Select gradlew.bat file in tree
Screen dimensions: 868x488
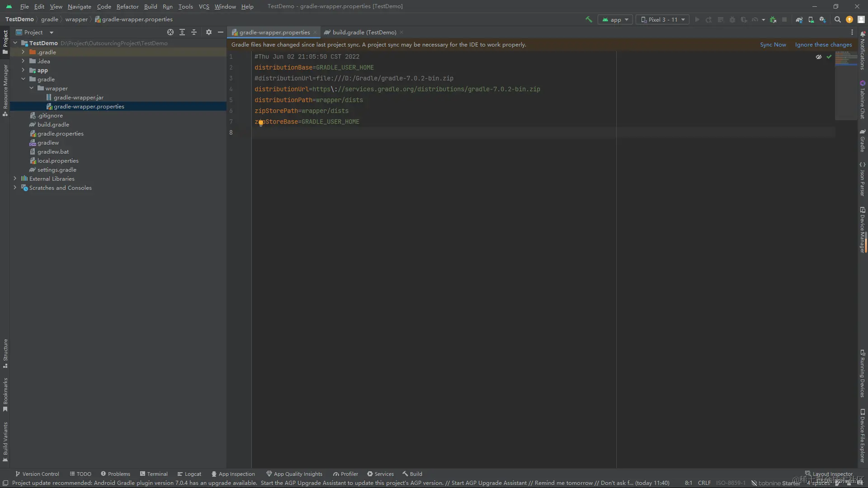click(53, 151)
